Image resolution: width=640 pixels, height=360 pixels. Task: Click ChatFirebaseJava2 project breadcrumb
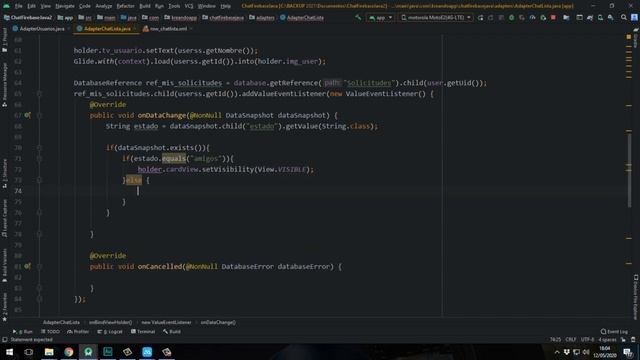pos(28,18)
